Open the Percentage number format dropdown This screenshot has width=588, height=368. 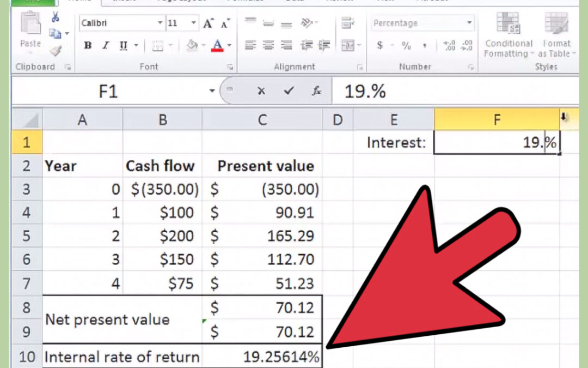[469, 23]
